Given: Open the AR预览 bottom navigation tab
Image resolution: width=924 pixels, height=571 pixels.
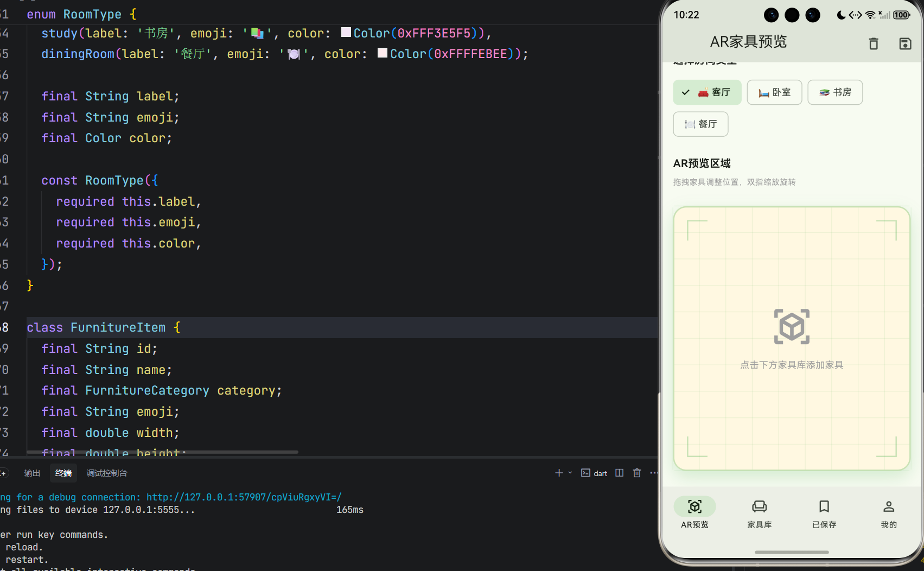Looking at the screenshot, I should click(x=694, y=513).
